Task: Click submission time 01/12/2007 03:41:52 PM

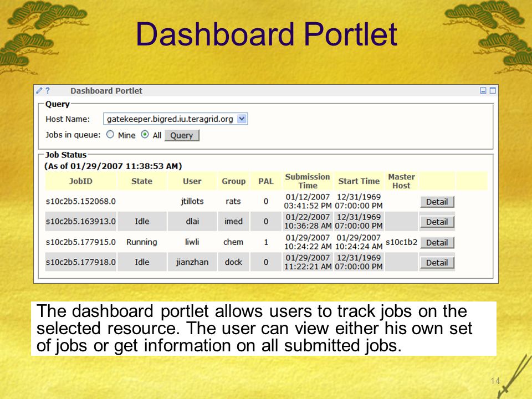Action: pos(308,201)
